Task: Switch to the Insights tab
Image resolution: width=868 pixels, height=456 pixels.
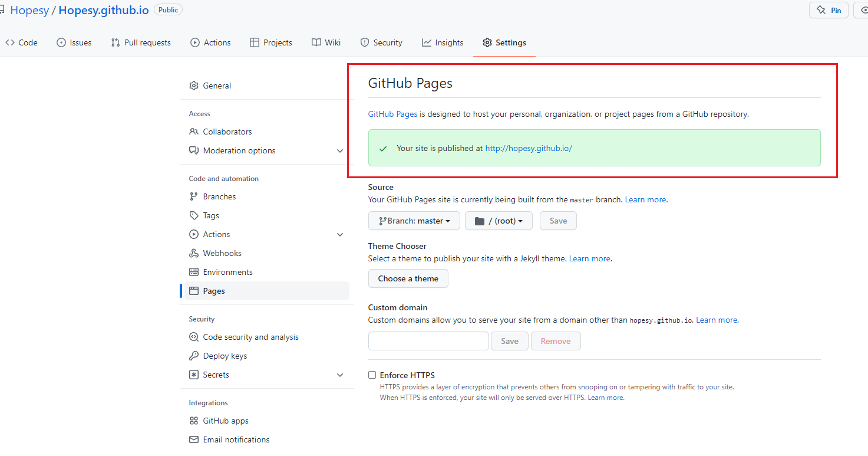Action: 443,42
